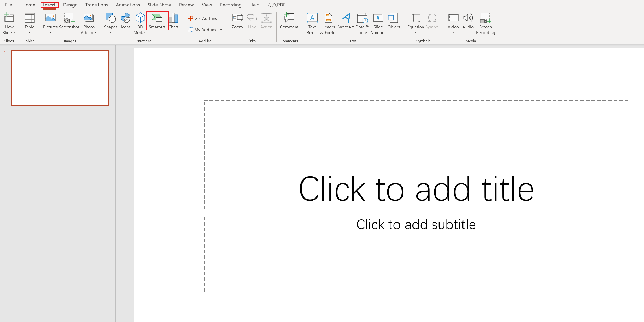The height and width of the screenshot is (322, 644).
Task: Click Get Add-ins button
Action: pyautogui.click(x=202, y=18)
